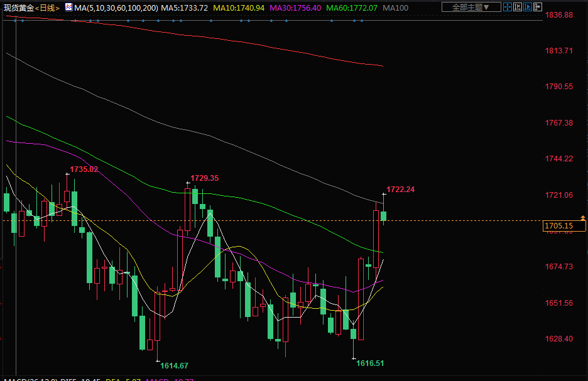Click the first blue event dot at top left
The width and height of the screenshot is (588, 381).
click(16, 21)
